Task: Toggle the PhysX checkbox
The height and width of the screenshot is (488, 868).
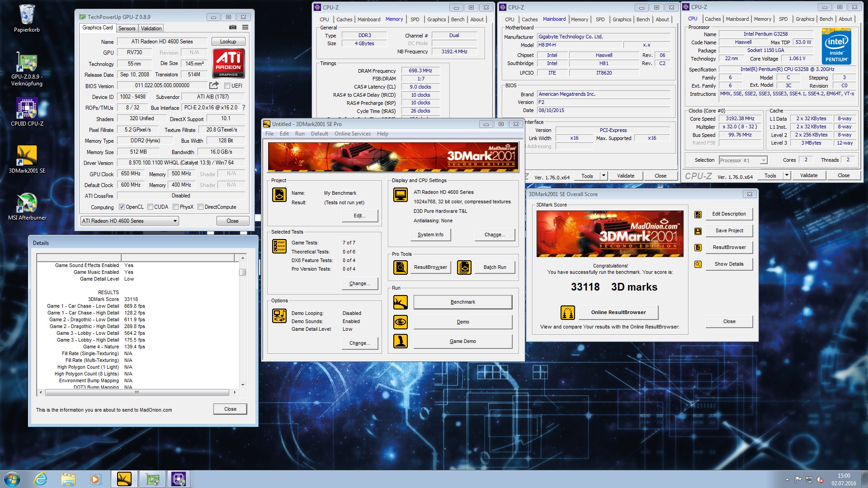Action: click(x=175, y=207)
